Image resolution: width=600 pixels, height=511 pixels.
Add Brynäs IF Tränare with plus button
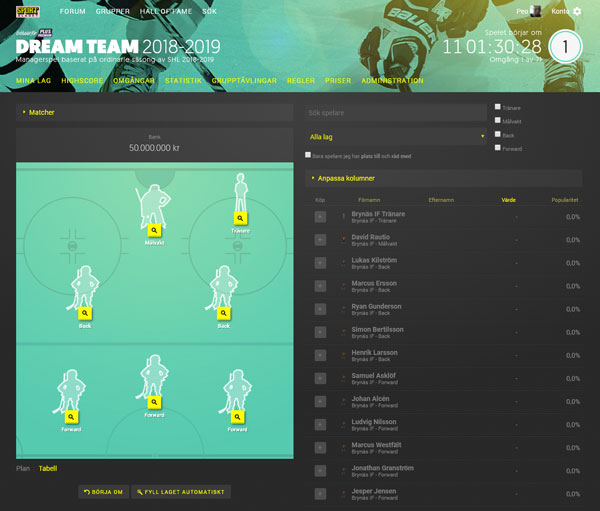(320, 217)
